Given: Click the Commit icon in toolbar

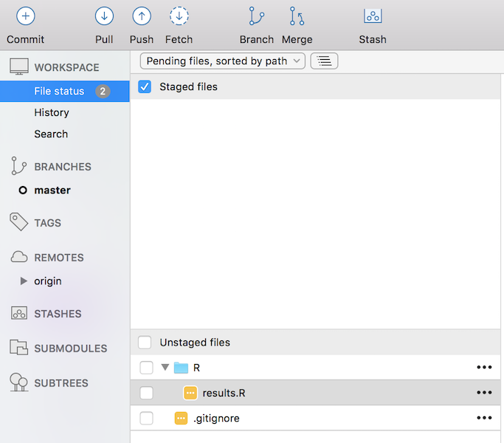Looking at the screenshot, I should [x=25, y=16].
